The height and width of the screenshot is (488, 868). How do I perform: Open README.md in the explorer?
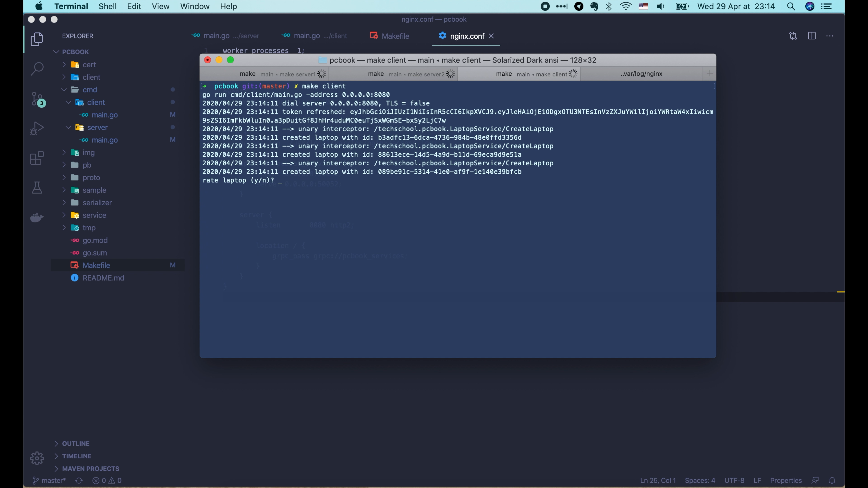click(103, 278)
